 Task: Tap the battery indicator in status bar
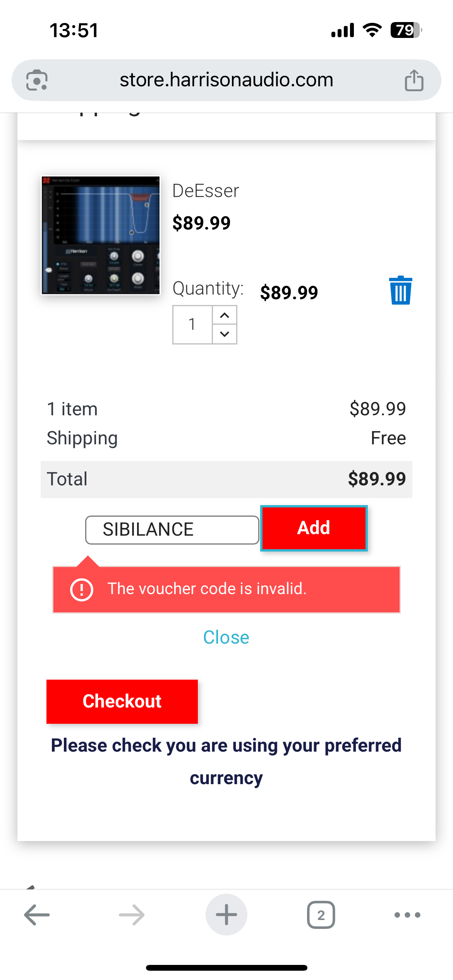tap(406, 30)
